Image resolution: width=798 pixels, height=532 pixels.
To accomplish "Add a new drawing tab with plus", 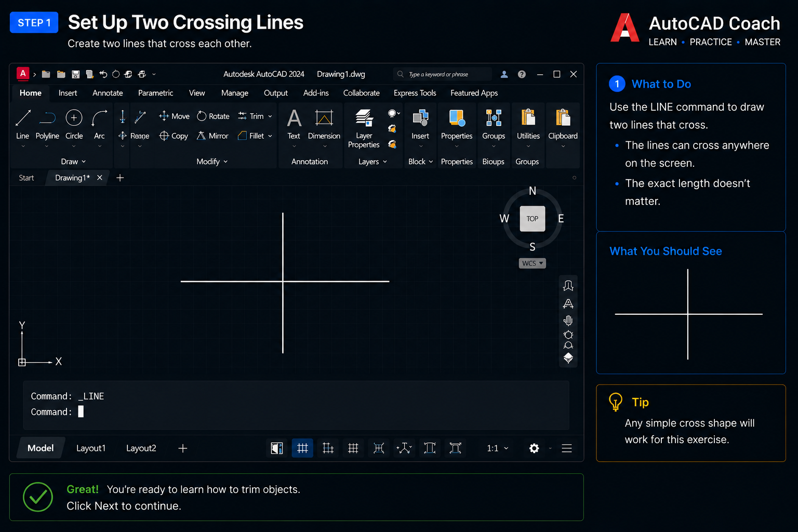I will [x=120, y=178].
